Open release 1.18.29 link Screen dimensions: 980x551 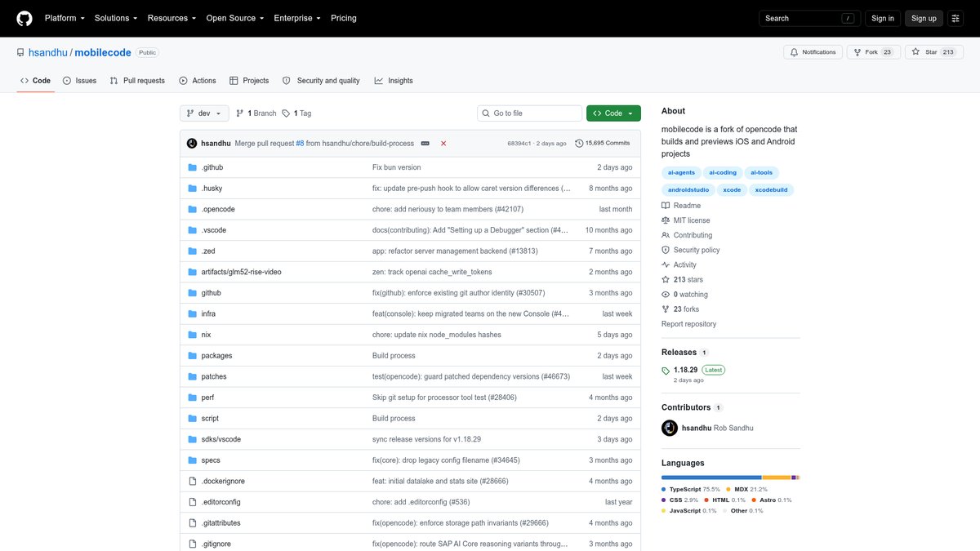(687, 370)
